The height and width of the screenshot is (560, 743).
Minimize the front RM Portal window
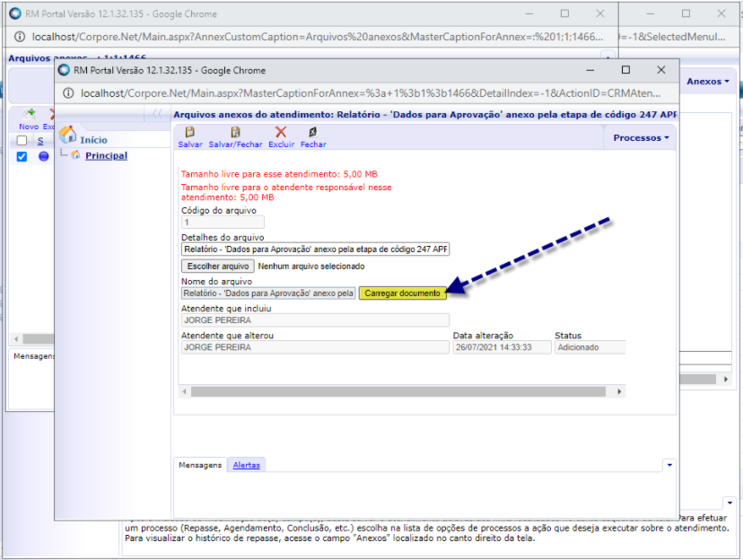pos(590,70)
